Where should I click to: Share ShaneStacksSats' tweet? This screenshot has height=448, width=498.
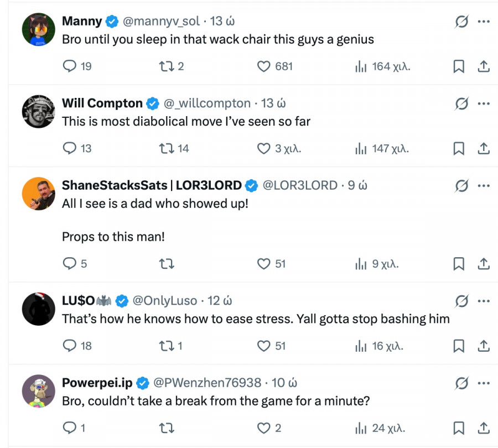coord(483,264)
